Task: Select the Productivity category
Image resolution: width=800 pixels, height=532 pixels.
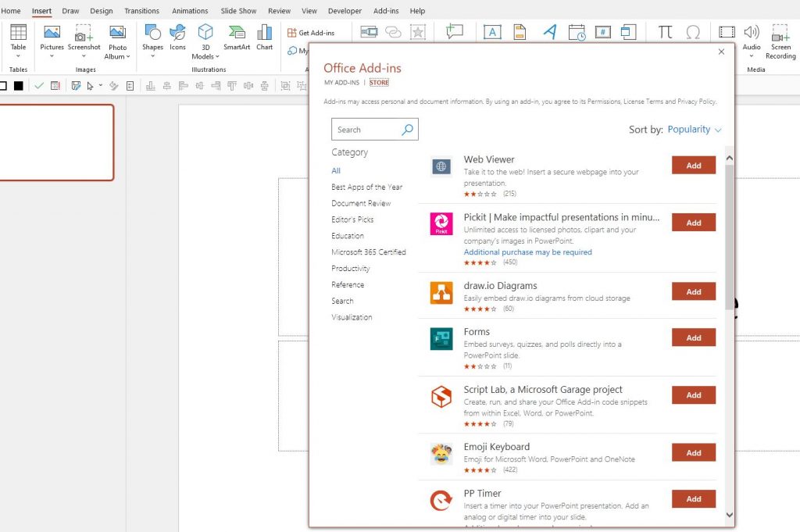Action: 351,268
